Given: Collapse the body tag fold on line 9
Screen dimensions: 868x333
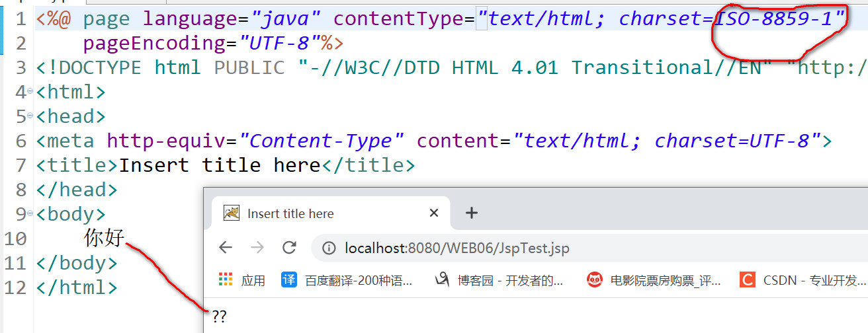Looking at the screenshot, I should pos(30,215).
